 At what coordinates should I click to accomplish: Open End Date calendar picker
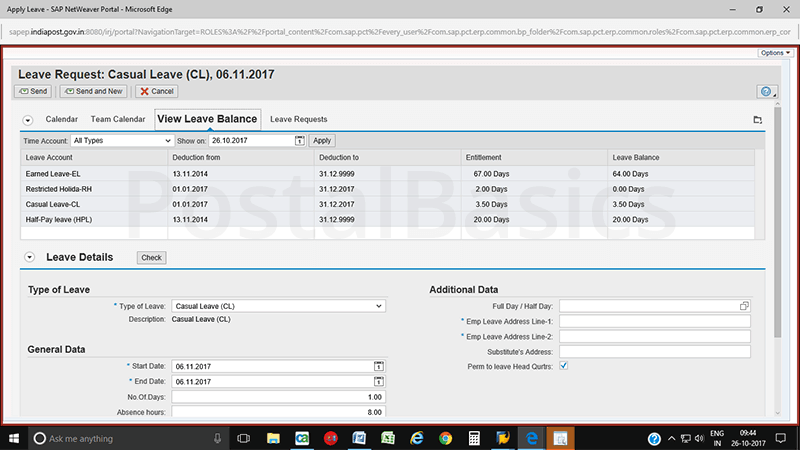tap(379, 382)
